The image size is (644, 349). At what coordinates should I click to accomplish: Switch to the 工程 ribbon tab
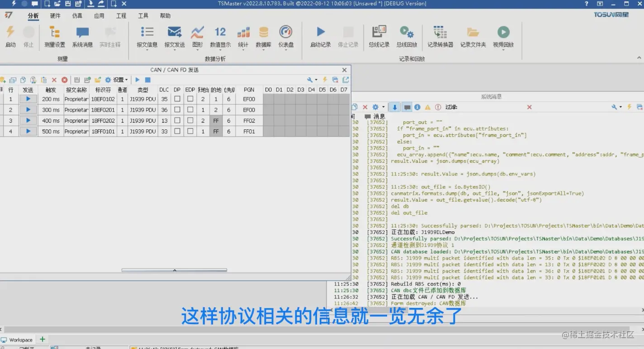[121, 16]
